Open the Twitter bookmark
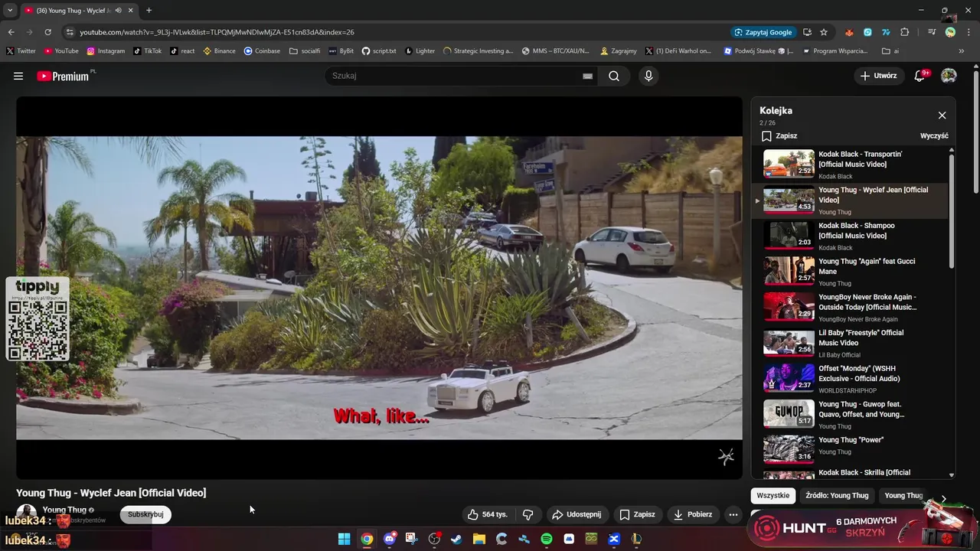The height and width of the screenshot is (551, 980). coord(21,51)
